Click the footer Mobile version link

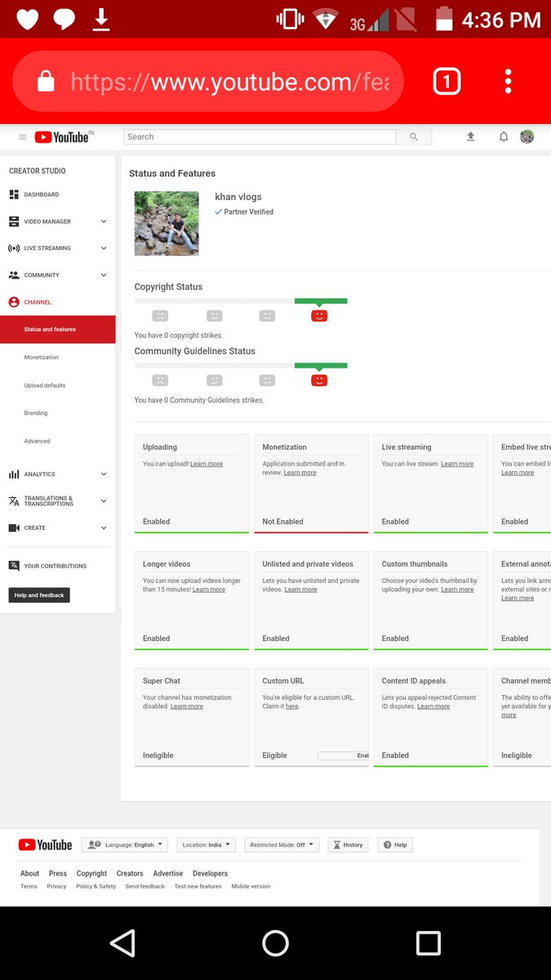251,886
